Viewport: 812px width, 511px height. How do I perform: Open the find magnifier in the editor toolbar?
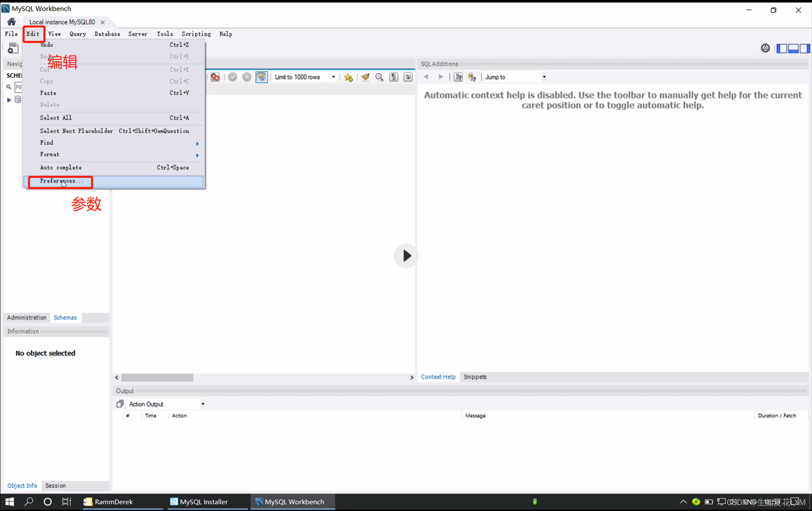click(x=379, y=77)
